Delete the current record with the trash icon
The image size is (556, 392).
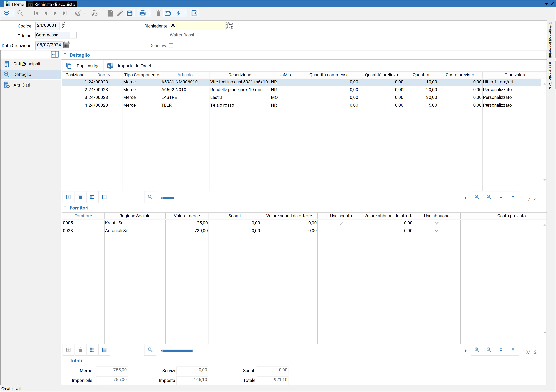click(158, 13)
